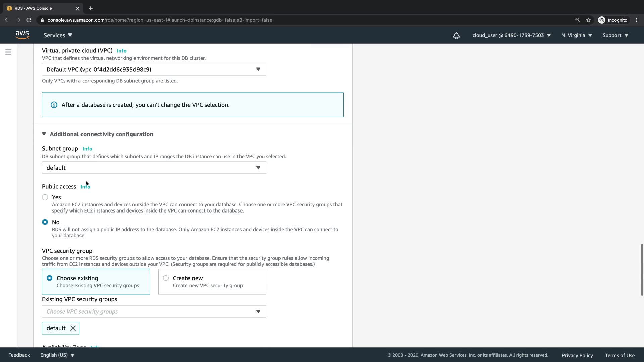Screen dimensions: 644x362
Task: Toggle the hamburger side navigation menu
Action: (8, 52)
